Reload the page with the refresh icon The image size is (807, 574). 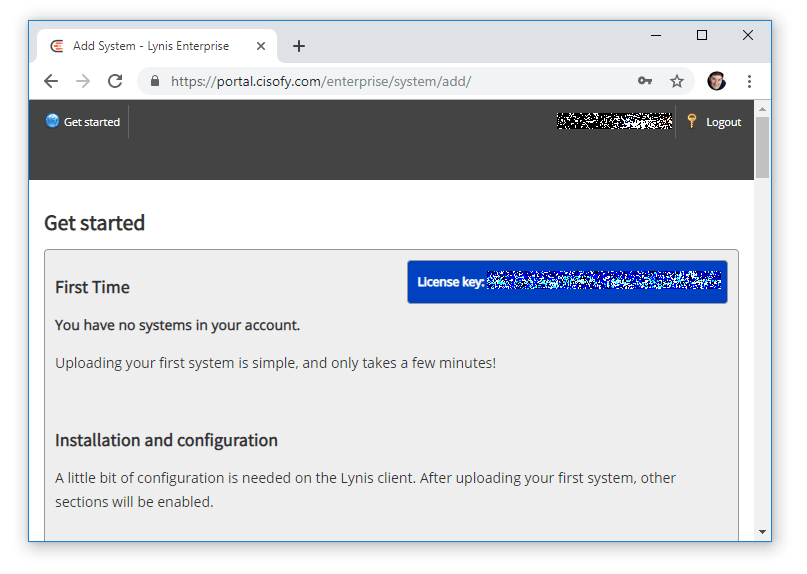[x=115, y=81]
